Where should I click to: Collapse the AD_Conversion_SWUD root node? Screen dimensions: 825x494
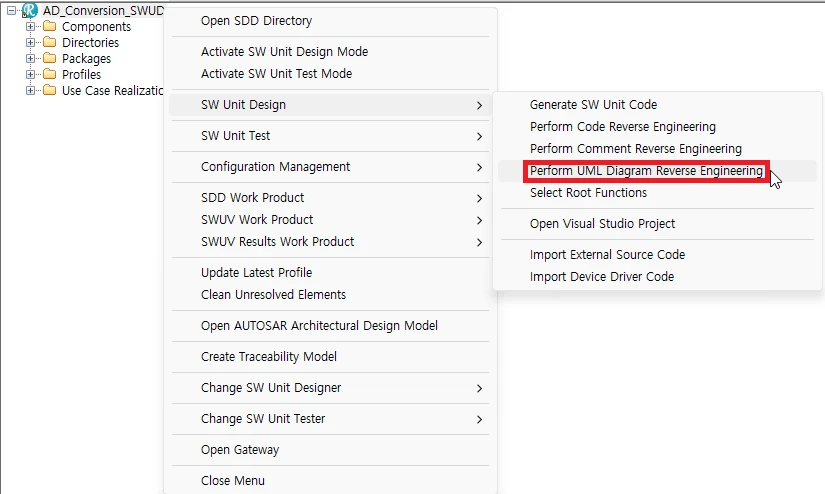[11, 10]
